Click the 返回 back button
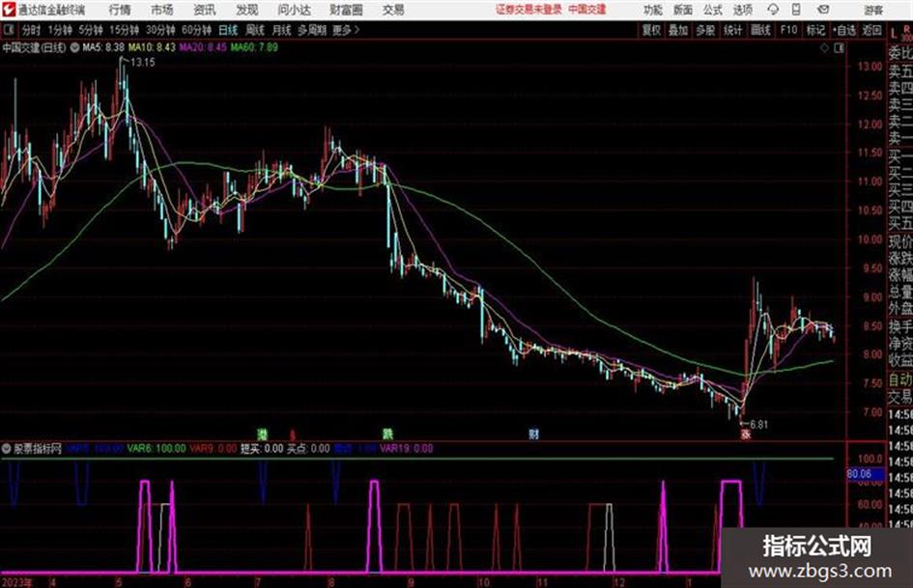 pyautogui.click(x=871, y=30)
